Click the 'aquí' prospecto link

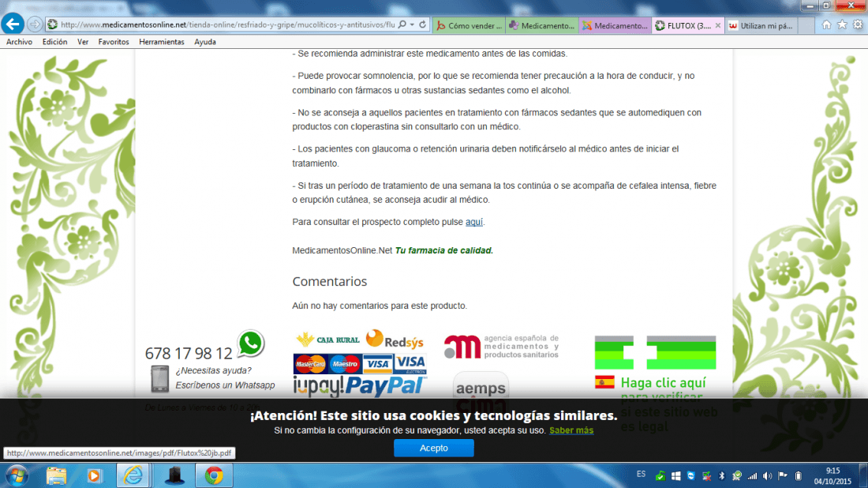click(x=474, y=222)
